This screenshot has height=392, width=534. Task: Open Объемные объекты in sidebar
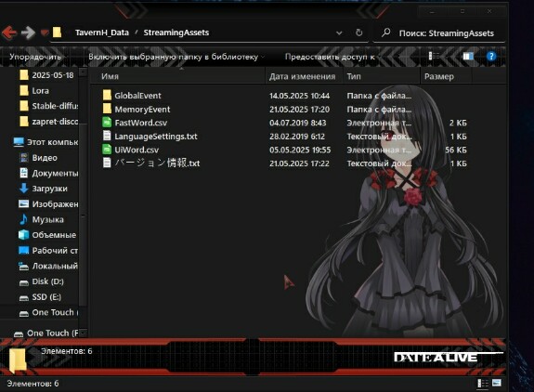(x=47, y=235)
